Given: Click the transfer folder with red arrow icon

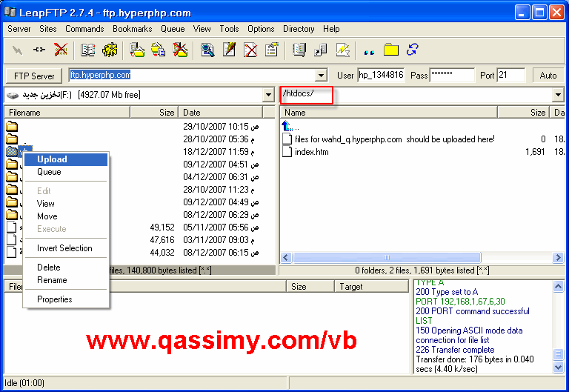Looking at the screenshot, I should coord(137,50).
